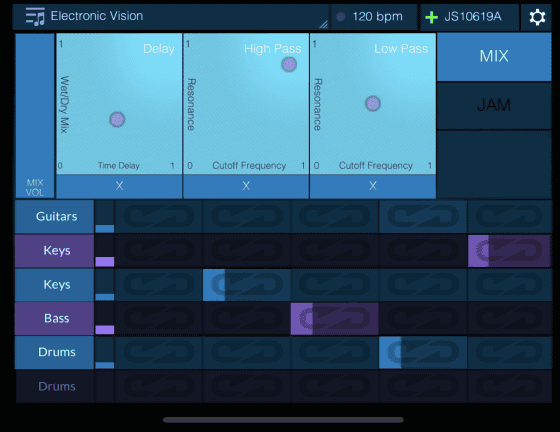Switch to the JAM tab
The width and height of the screenshot is (560, 432).
[494, 105]
